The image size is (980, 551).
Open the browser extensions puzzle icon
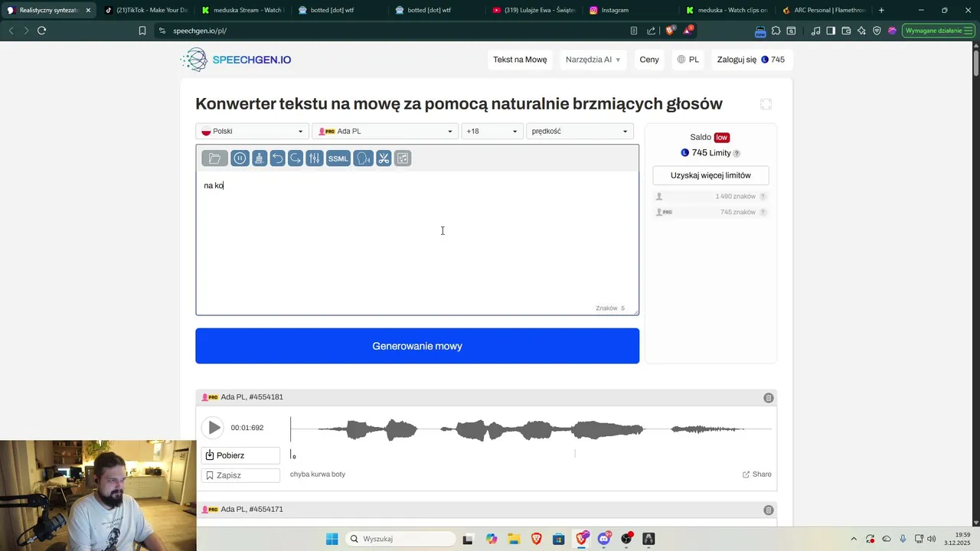tap(776, 31)
